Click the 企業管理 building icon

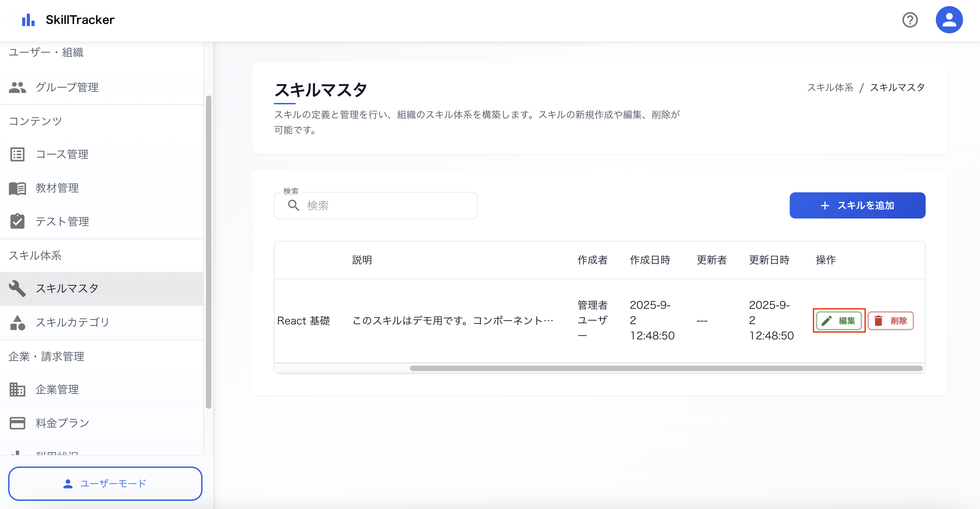[x=17, y=389]
